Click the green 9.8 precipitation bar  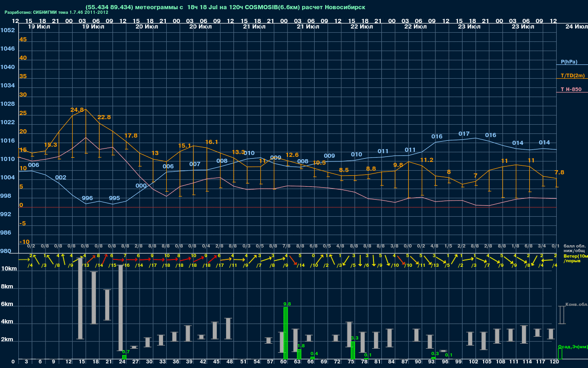click(286, 333)
